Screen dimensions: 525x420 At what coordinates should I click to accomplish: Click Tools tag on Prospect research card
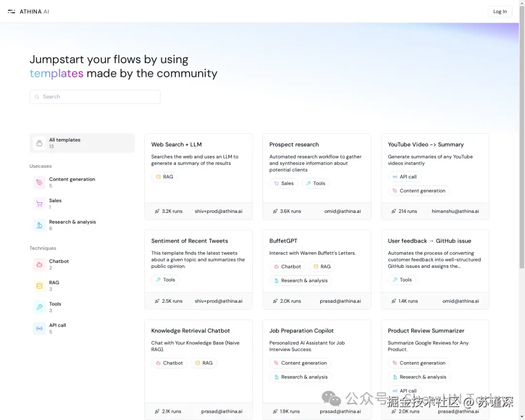point(315,184)
